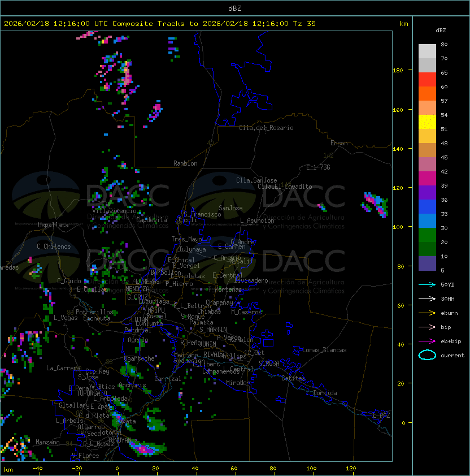This screenshot has height=476, width=470.
Task: Pick the light gray 70-80 dBZ swatch
Action: tap(427, 51)
